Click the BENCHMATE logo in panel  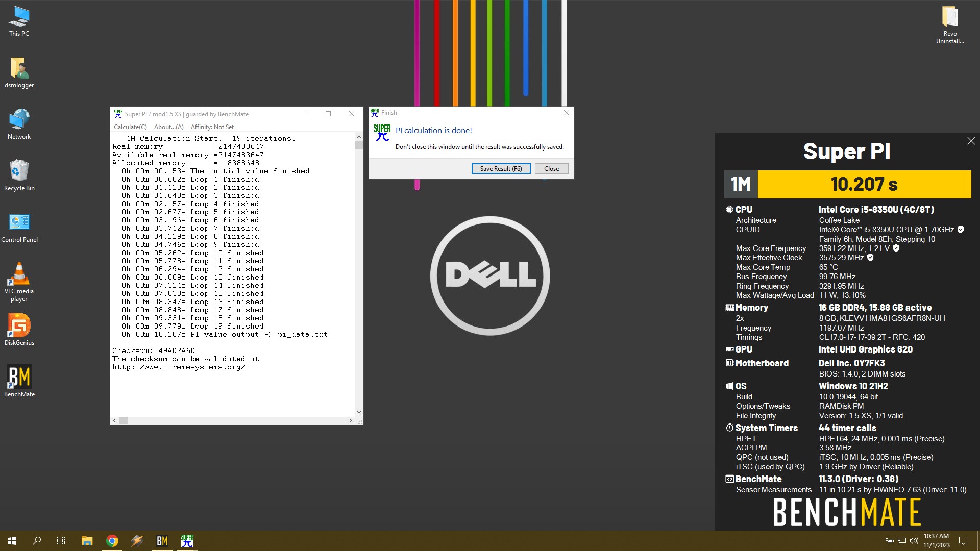click(847, 512)
